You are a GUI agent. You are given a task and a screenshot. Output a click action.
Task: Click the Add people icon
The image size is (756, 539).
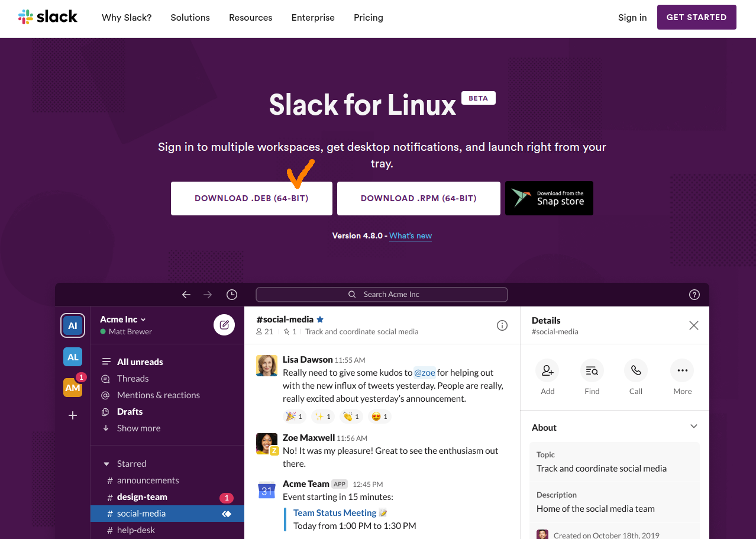tap(547, 371)
